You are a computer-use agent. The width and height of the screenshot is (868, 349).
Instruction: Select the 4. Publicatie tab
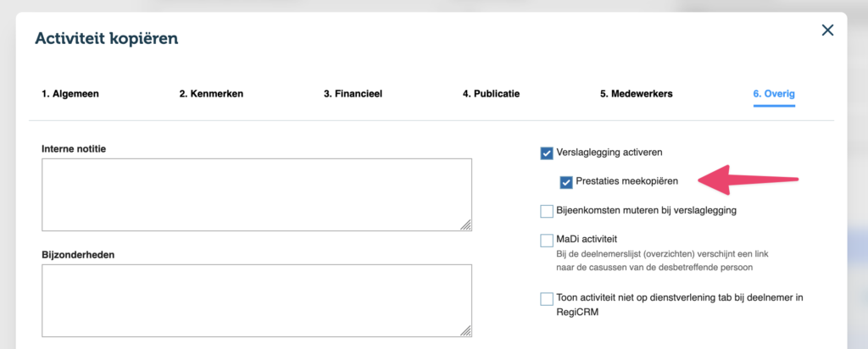(x=491, y=94)
